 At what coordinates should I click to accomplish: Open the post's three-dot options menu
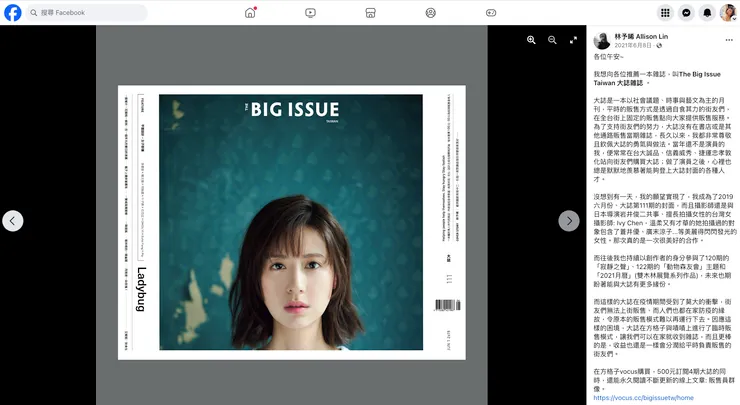pos(727,41)
